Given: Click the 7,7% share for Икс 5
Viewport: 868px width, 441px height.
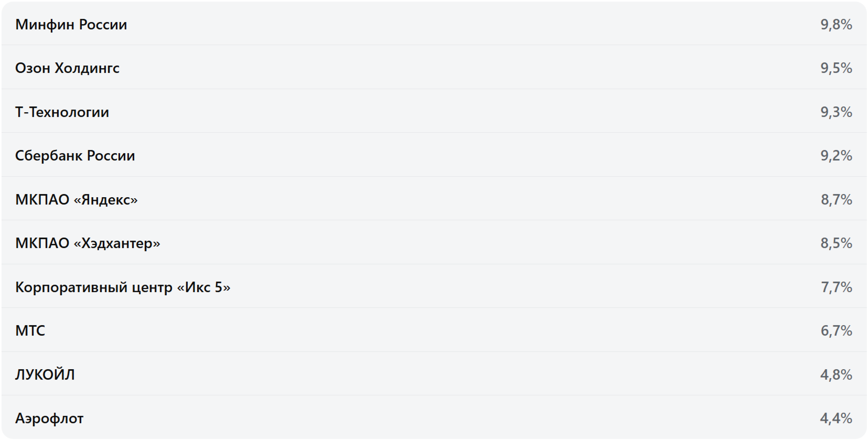Looking at the screenshot, I should point(836,287).
